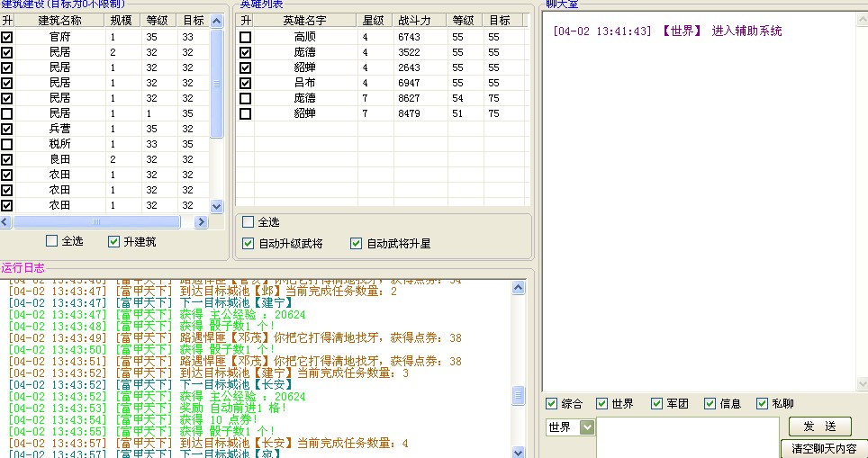This screenshot has height=458, width=868.
Task: Click combat power value 8627
Action: coord(409,98)
